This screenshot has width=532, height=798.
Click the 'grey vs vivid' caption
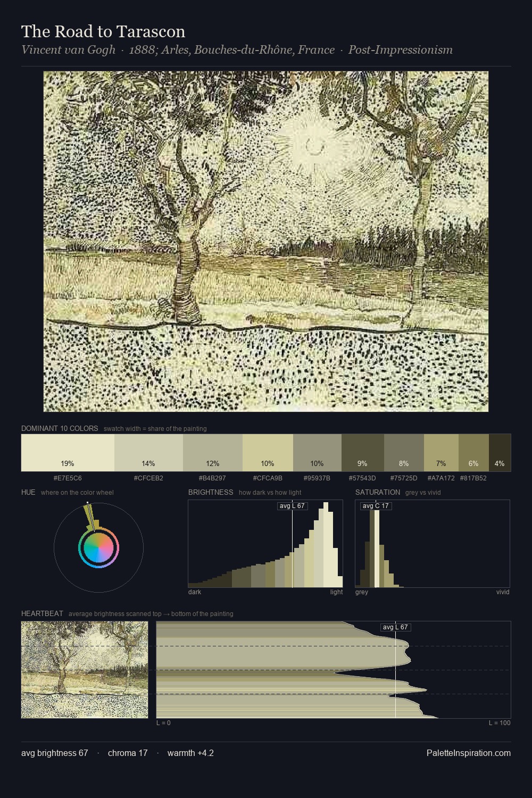click(x=423, y=493)
